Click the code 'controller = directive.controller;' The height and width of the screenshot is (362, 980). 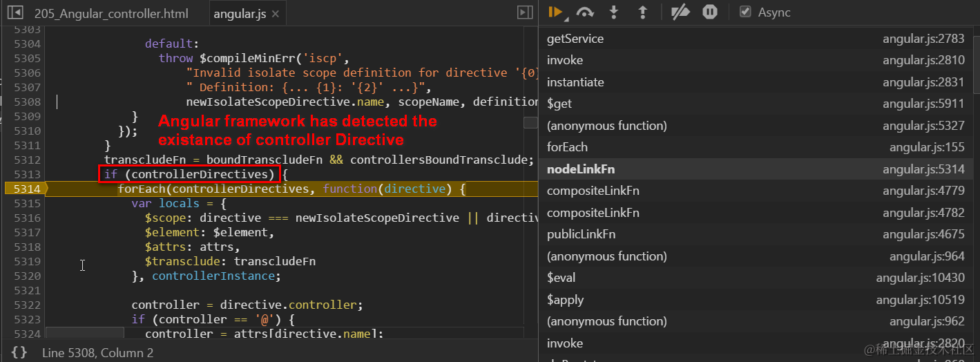pos(247,305)
